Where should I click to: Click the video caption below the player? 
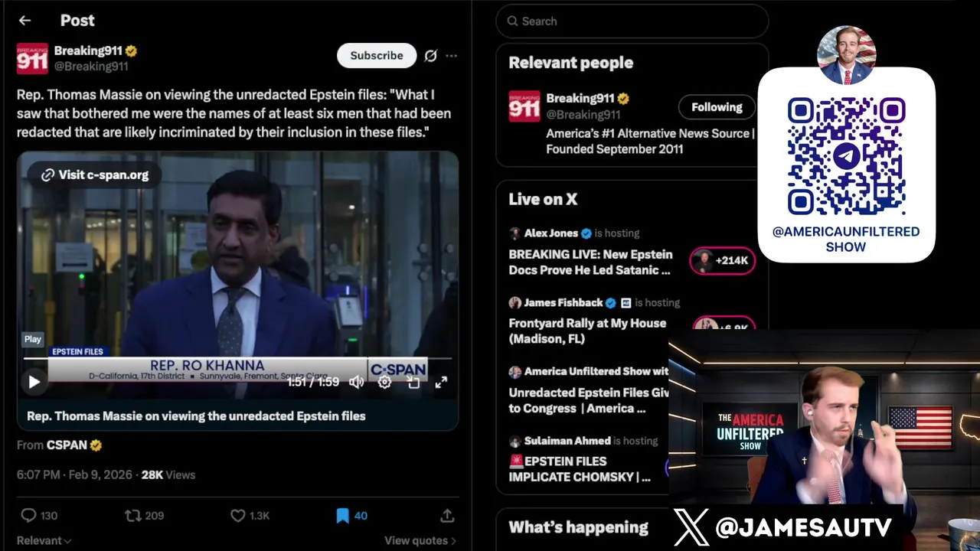coord(196,416)
